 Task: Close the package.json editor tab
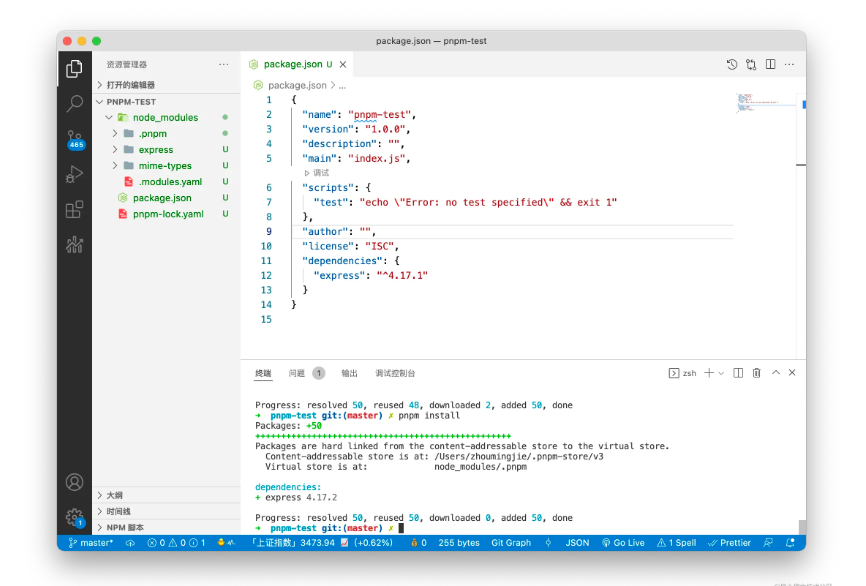coord(343,65)
